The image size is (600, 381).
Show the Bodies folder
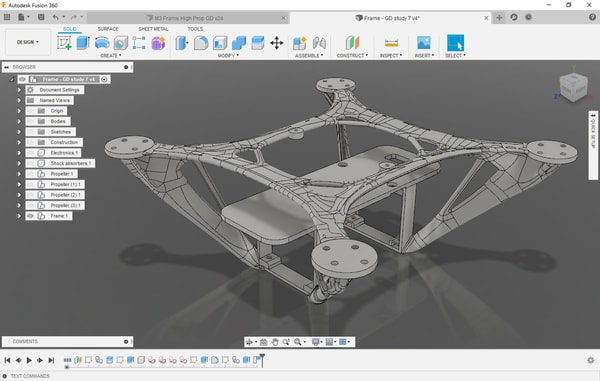click(x=31, y=121)
